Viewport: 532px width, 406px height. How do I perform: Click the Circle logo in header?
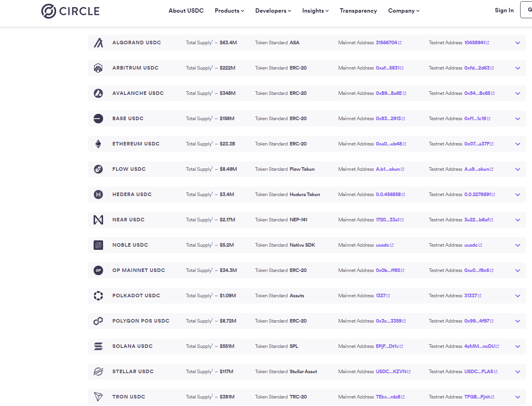click(x=70, y=11)
